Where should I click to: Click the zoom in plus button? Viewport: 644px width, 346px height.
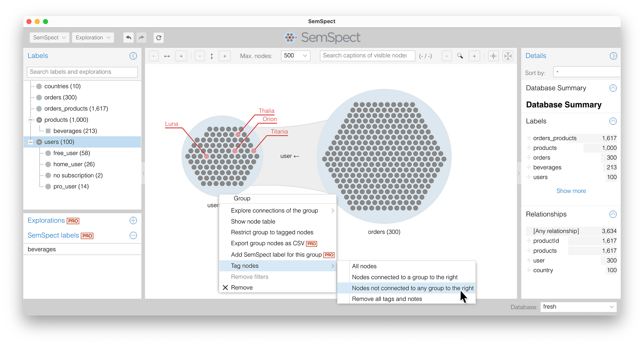pos(474,56)
